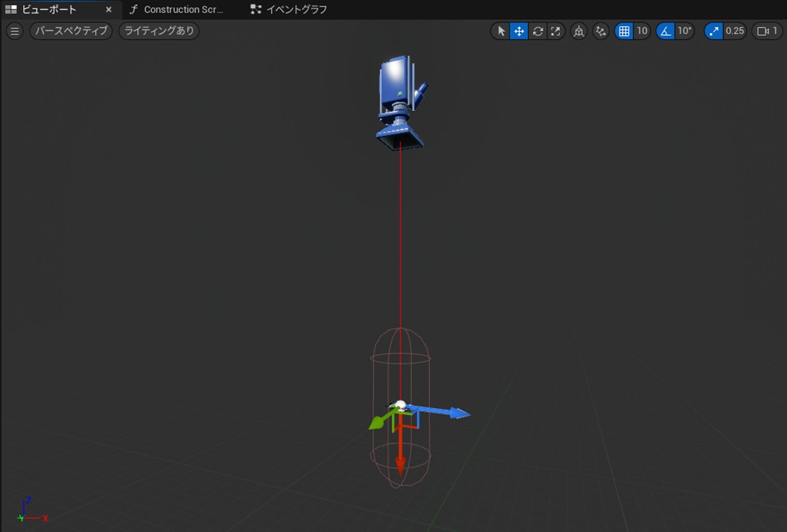
Task: Select the rotate tool
Action: [x=537, y=31]
